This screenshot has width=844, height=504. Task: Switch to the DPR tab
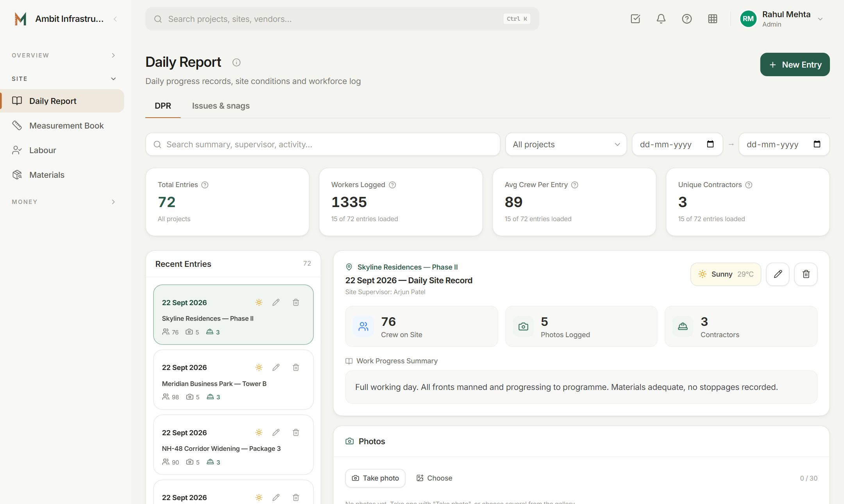click(163, 106)
